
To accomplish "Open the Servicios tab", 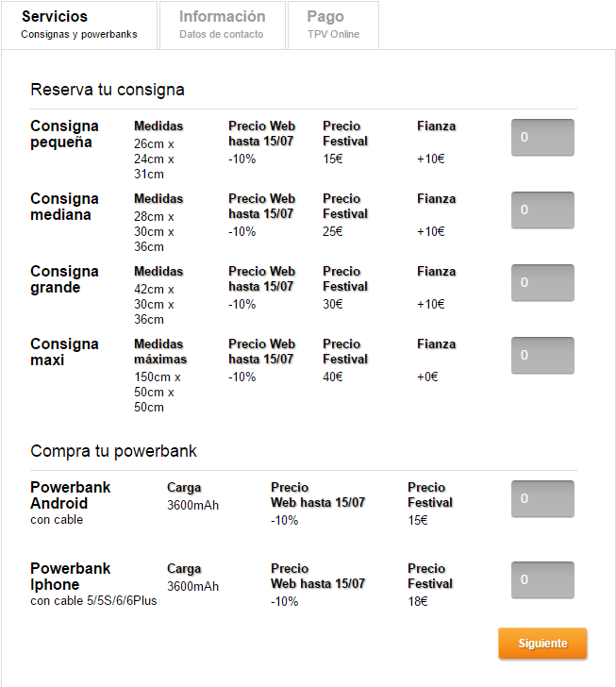I will [79, 25].
